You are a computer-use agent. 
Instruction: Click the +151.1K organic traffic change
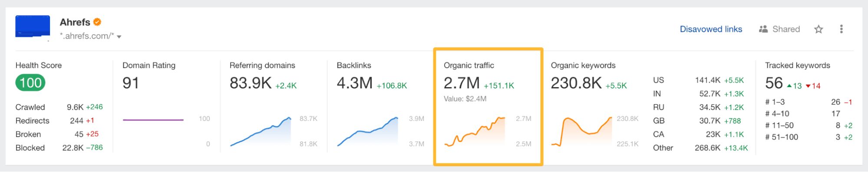(499, 86)
